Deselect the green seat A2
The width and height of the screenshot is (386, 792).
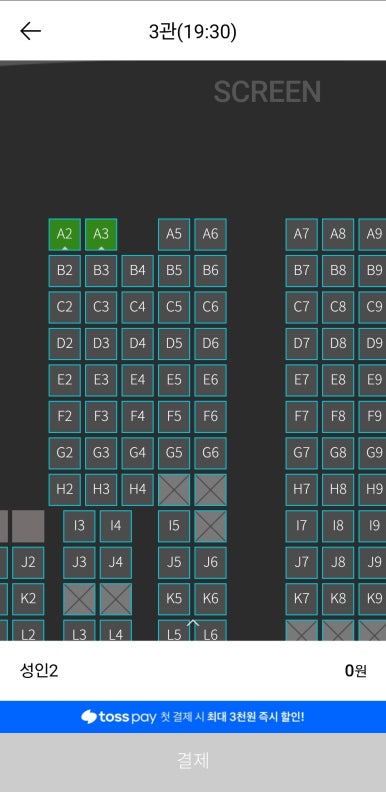65,234
